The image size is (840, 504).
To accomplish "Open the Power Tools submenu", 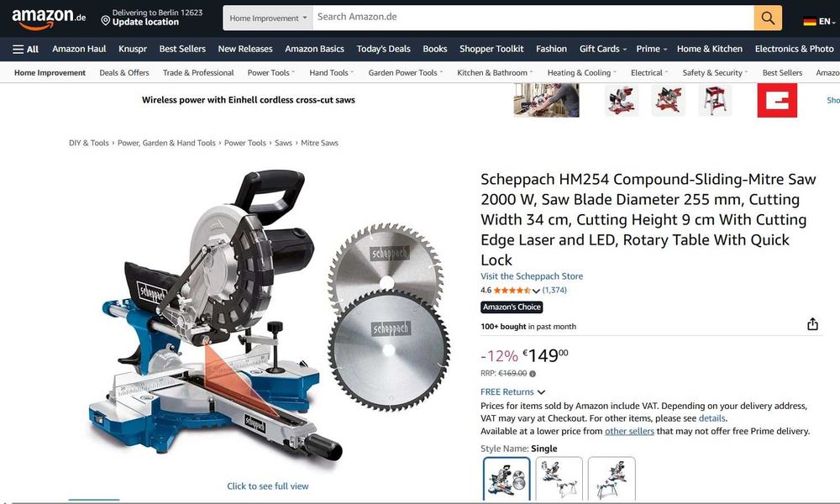I will 270,73.
